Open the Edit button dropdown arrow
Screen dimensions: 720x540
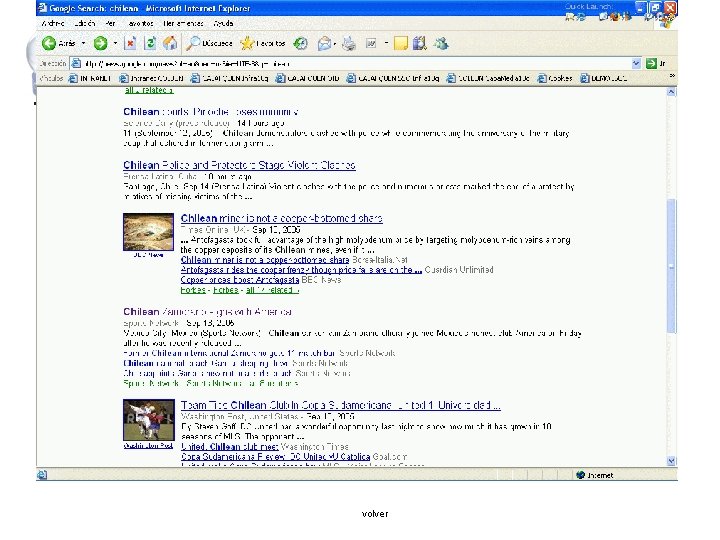click(386, 43)
